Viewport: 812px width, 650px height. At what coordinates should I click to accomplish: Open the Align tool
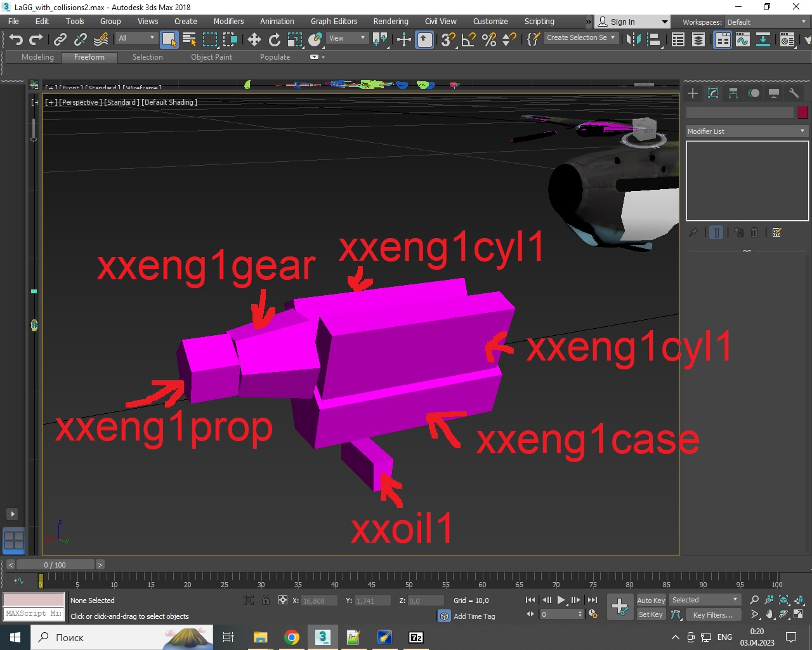(653, 39)
